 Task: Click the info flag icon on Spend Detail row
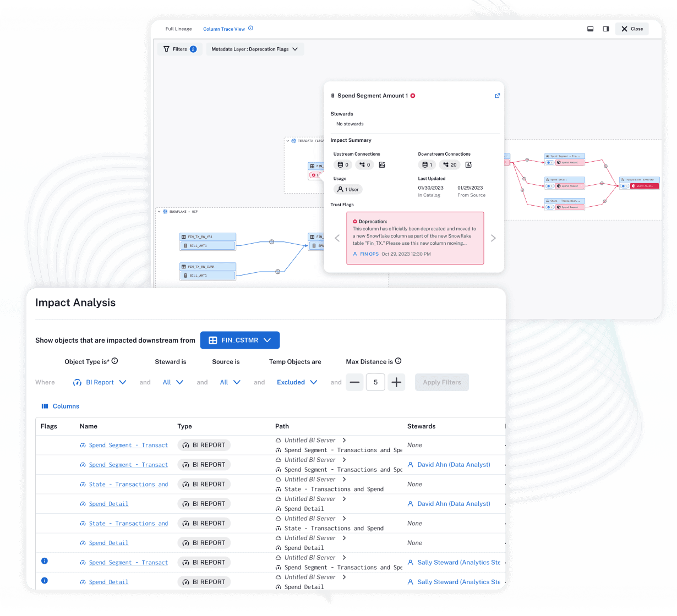(x=44, y=580)
